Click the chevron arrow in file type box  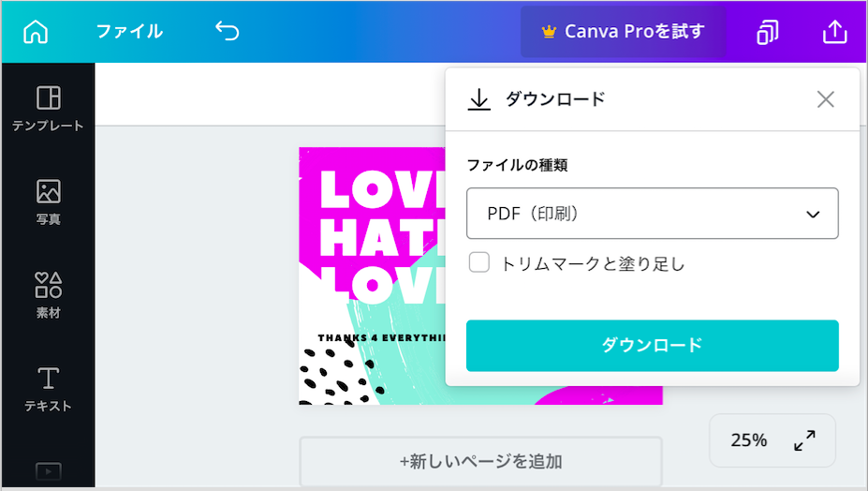click(x=813, y=214)
